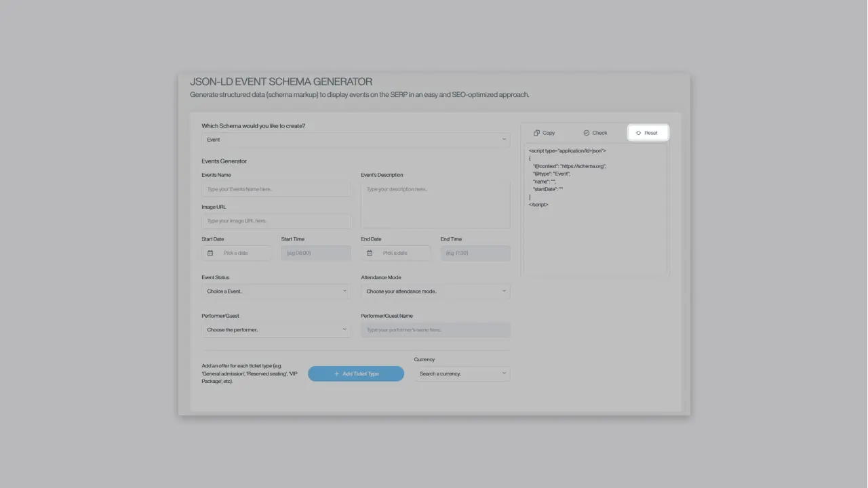
Task: Open the Currency search dropdown
Action: (x=462, y=373)
